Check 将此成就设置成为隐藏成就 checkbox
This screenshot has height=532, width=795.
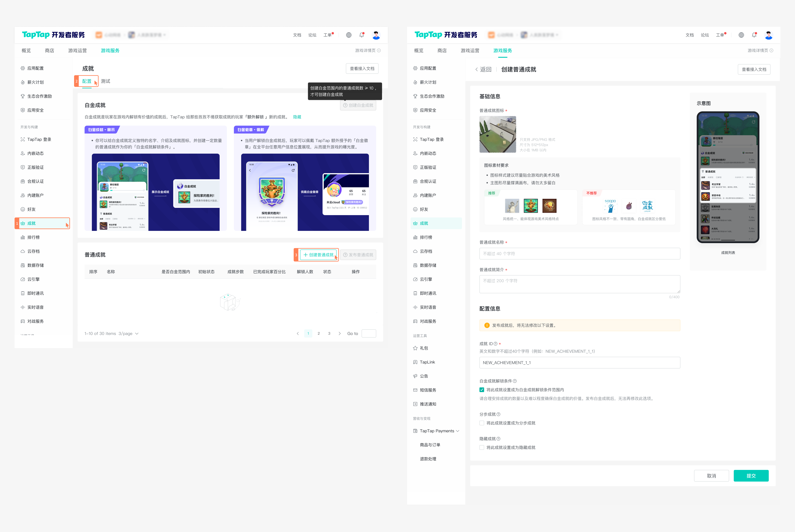482,447
